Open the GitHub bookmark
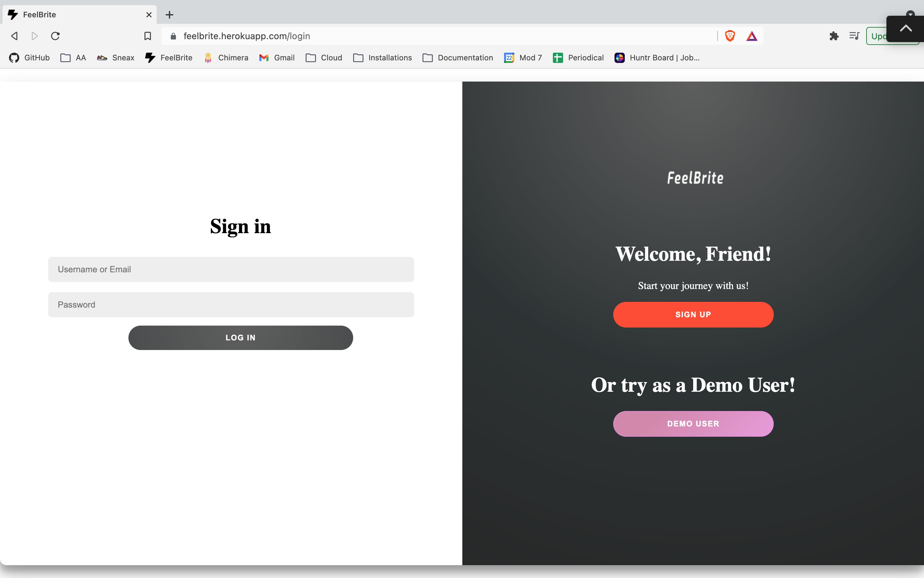This screenshot has height=578, width=924. tap(30, 58)
